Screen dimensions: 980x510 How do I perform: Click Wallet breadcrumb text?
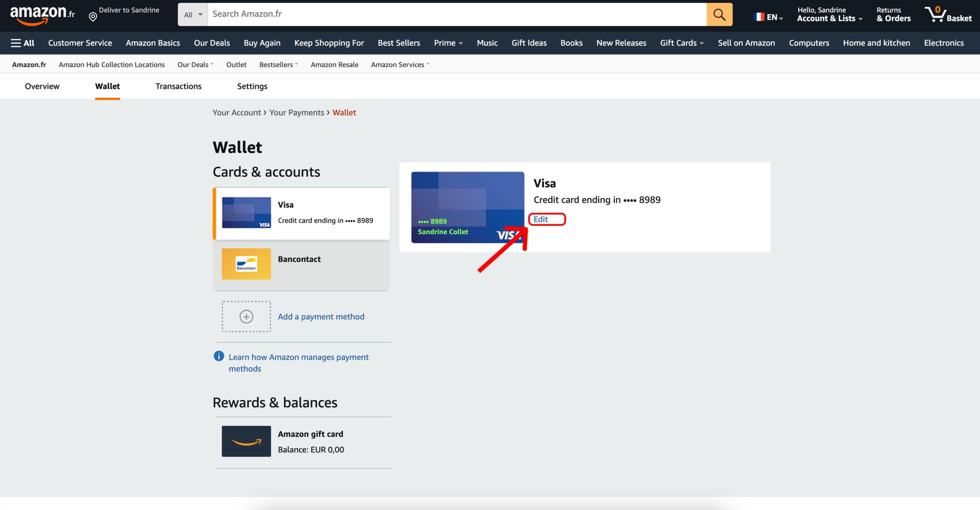(344, 113)
